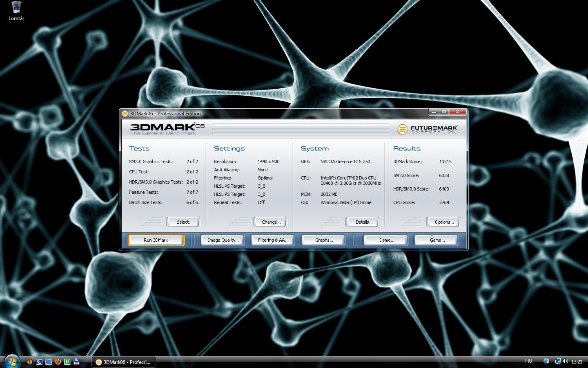Open the Lomtár recycle bin icon

[16, 11]
